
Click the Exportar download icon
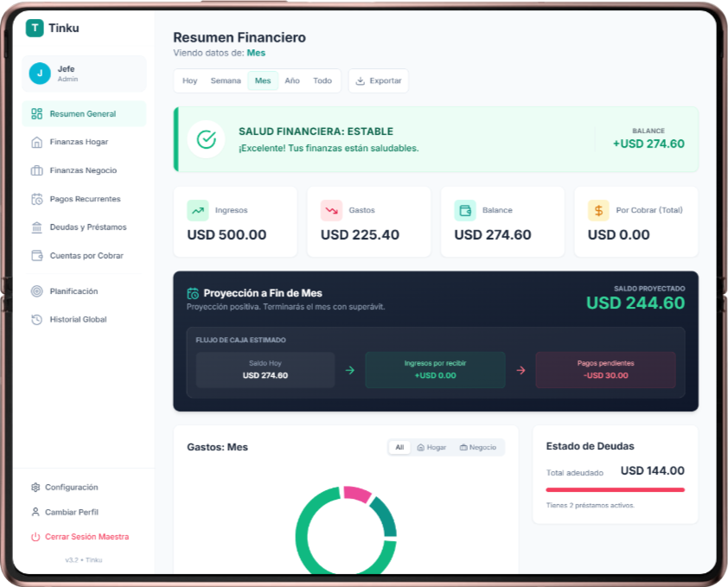click(x=361, y=80)
